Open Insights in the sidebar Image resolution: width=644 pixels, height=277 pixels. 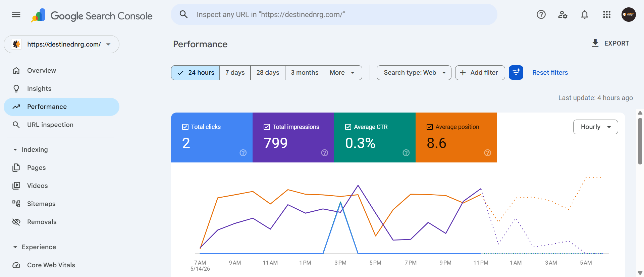coord(62,88)
